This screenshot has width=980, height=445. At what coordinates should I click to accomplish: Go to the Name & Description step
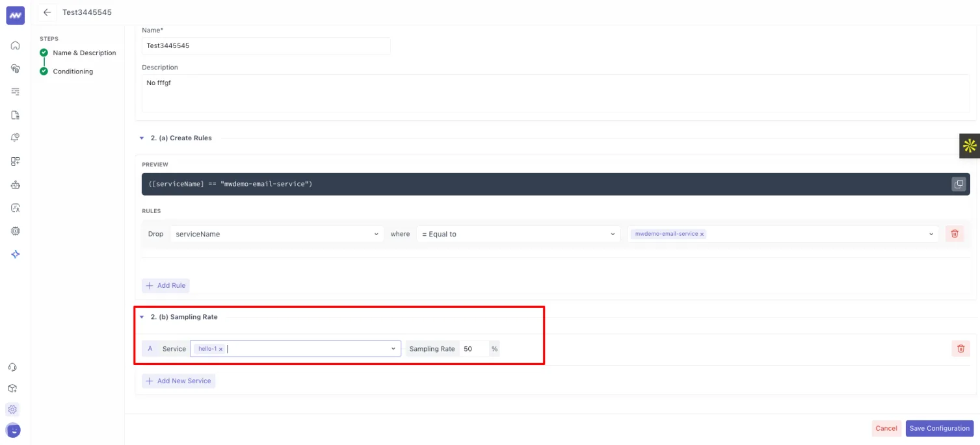(x=85, y=53)
